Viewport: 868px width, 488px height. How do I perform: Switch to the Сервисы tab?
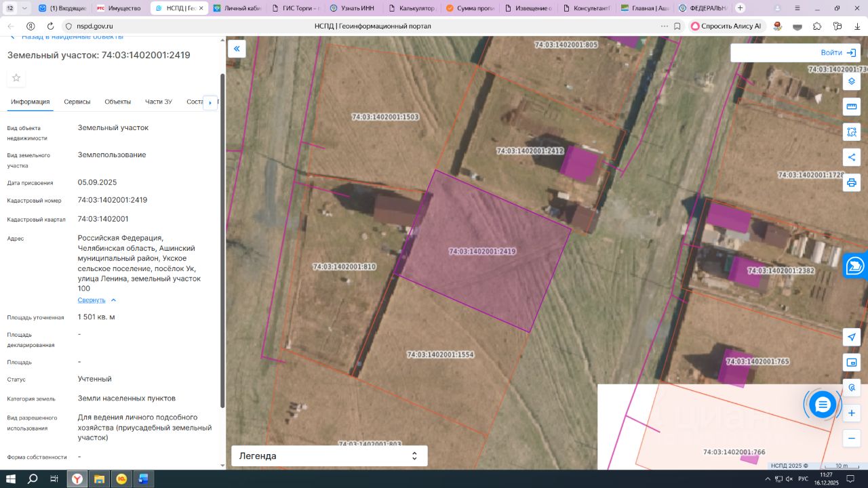(x=77, y=102)
